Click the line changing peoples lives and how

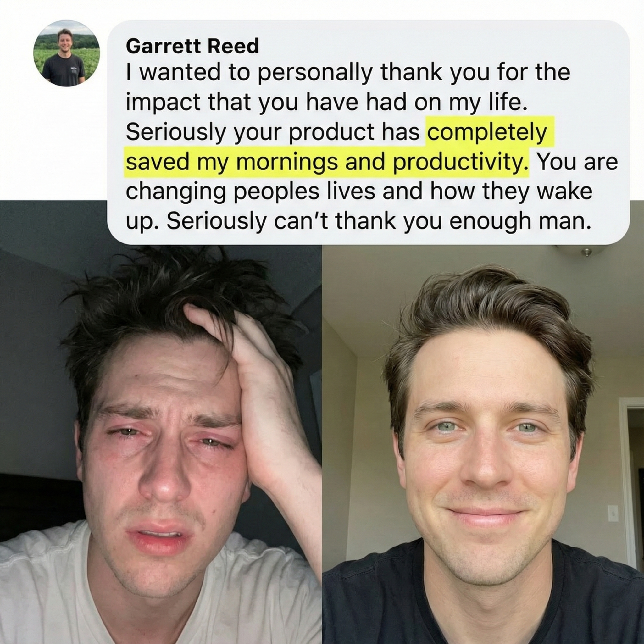click(359, 192)
